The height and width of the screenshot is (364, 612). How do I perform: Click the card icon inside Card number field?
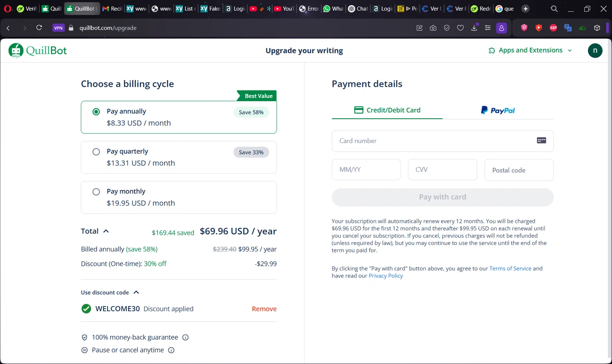[541, 140]
